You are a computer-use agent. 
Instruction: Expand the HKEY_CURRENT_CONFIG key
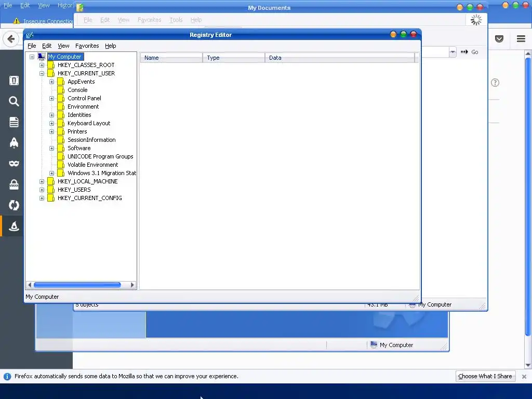click(x=42, y=198)
